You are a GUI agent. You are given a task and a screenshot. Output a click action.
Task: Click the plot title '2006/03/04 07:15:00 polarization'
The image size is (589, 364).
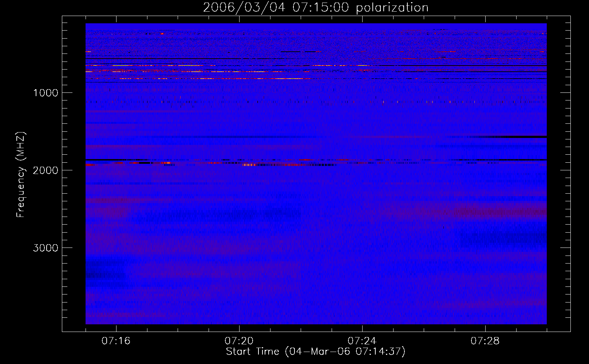(x=316, y=8)
